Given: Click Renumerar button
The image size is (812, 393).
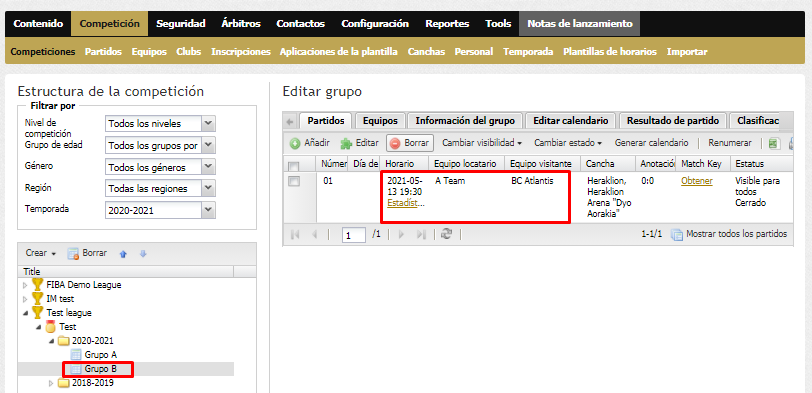Looking at the screenshot, I should pos(730,142).
